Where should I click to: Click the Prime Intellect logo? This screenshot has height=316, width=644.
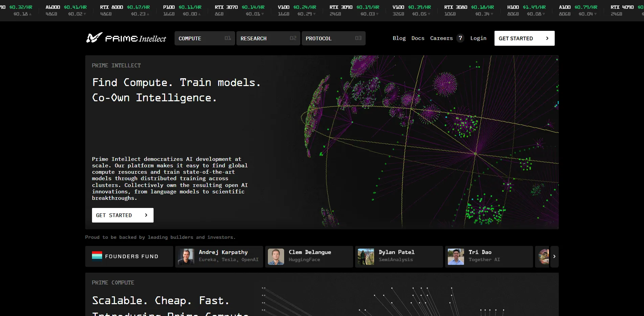pos(126,38)
